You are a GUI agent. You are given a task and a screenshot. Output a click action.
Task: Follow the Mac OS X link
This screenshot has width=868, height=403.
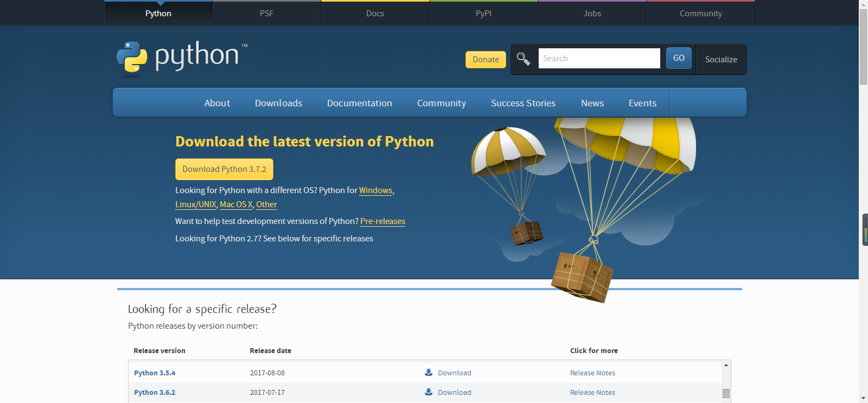click(236, 204)
